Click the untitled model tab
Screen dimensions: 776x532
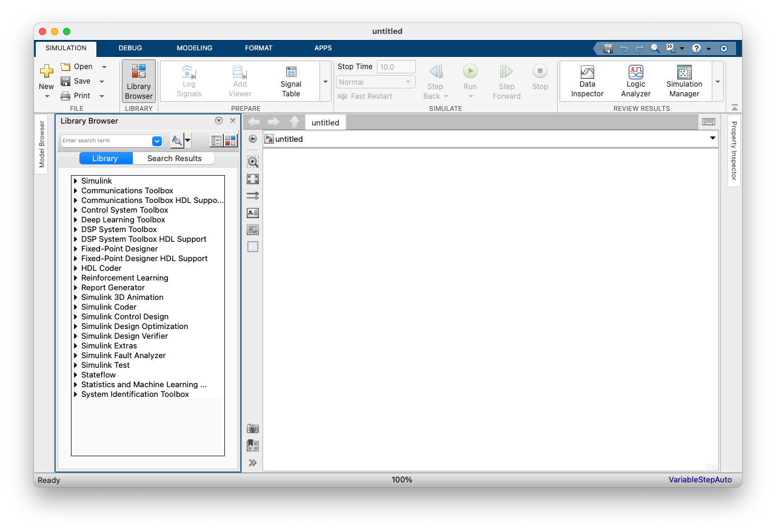point(326,122)
